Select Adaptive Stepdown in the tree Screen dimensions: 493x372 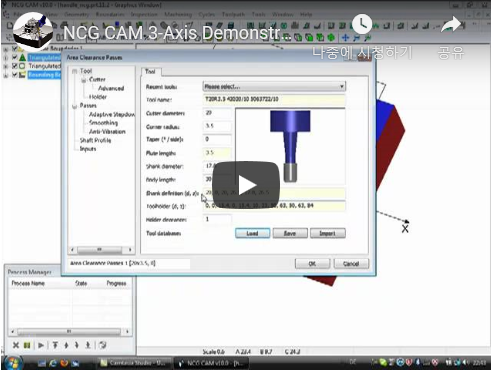coord(112,114)
